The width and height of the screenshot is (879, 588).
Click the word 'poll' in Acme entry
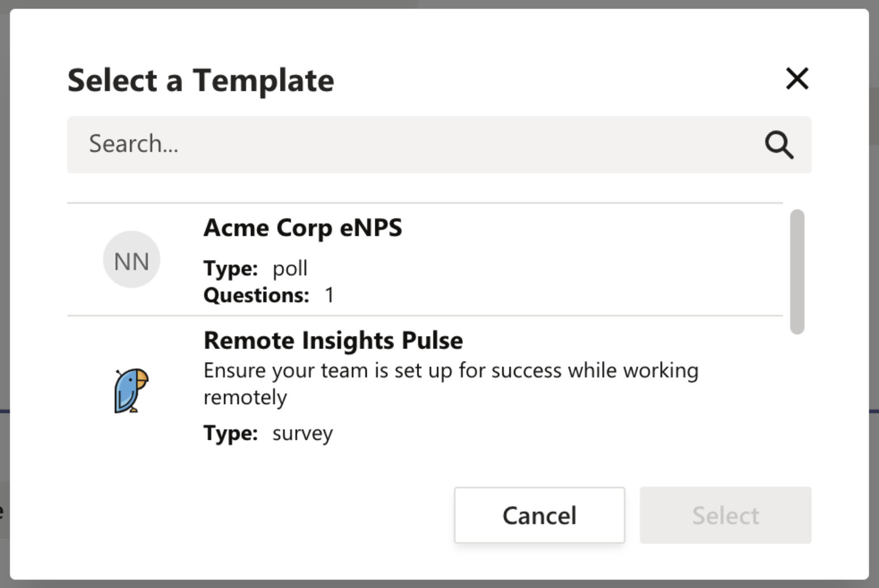click(x=290, y=269)
